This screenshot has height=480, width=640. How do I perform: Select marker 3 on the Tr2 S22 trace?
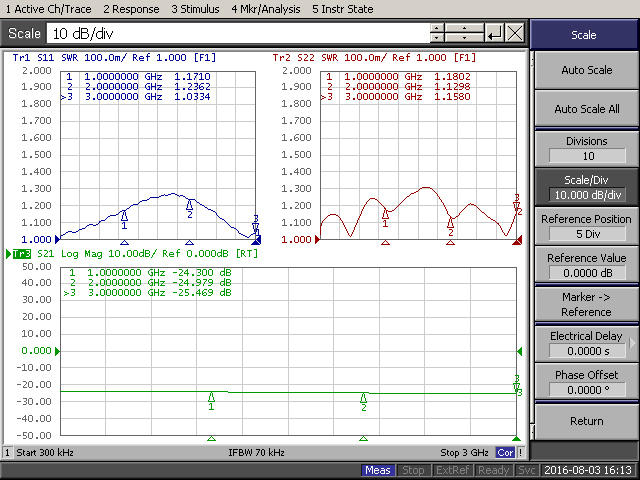click(x=517, y=204)
